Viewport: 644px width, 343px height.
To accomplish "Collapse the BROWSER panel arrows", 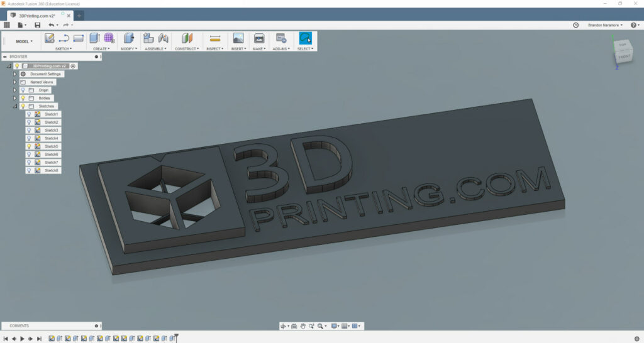I will click(x=5, y=57).
